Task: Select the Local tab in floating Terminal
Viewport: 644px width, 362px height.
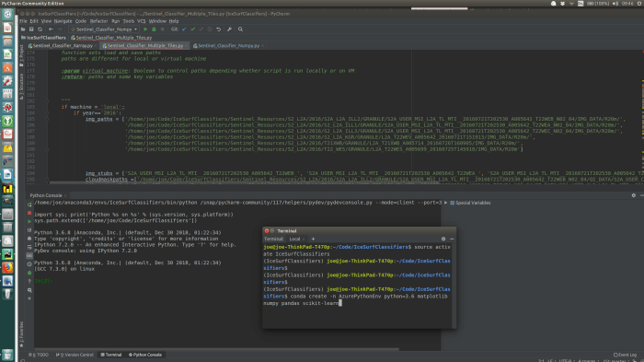Action: pos(294,239)
